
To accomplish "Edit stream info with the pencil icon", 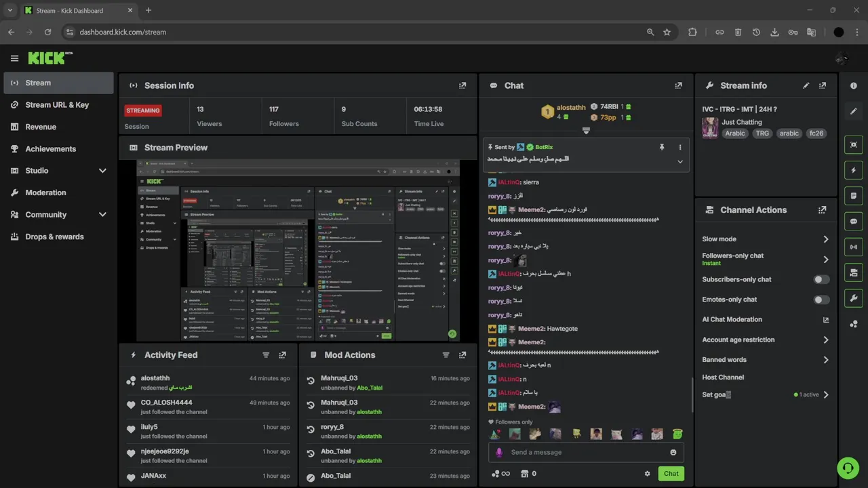I will 806,85.
